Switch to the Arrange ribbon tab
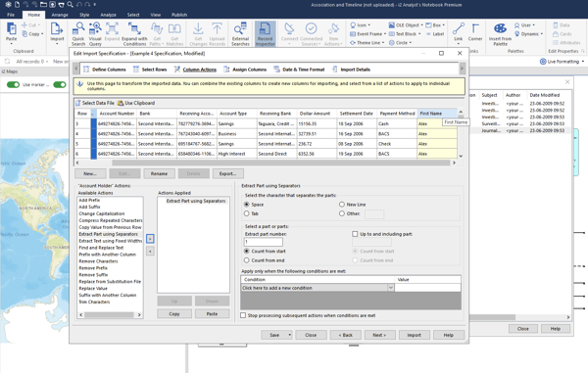 click(x=60, y=15)
